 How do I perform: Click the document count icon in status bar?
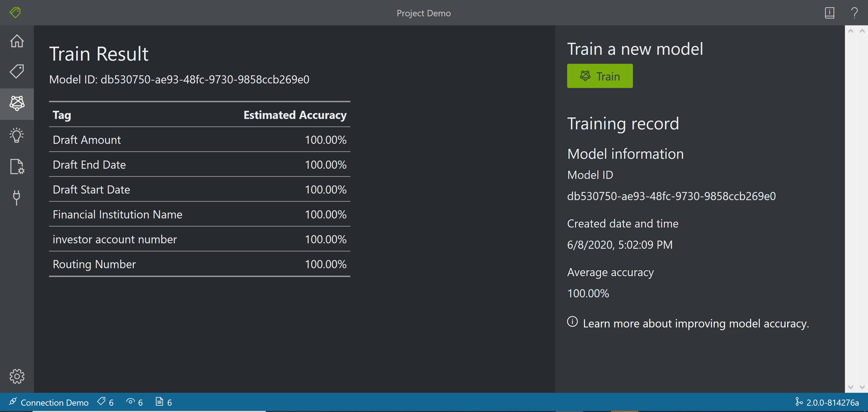click(161, 402)
